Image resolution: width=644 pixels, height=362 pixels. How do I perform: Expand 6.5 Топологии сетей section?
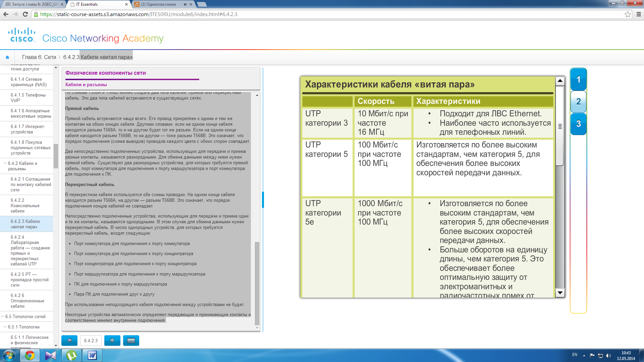click(3, 316)
